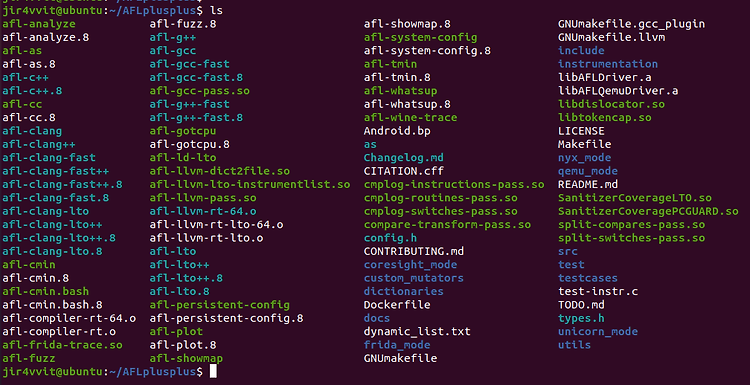Select the TODO.md entry

581,305
